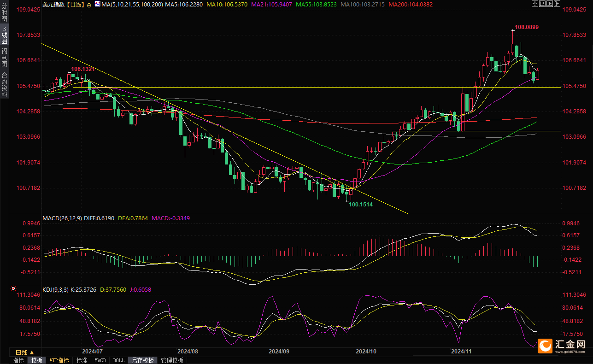Image resolution: width=593 pixels, height=364 pixels.
Task: Click the MA200:104.0382 value
Action: (411, 5)
